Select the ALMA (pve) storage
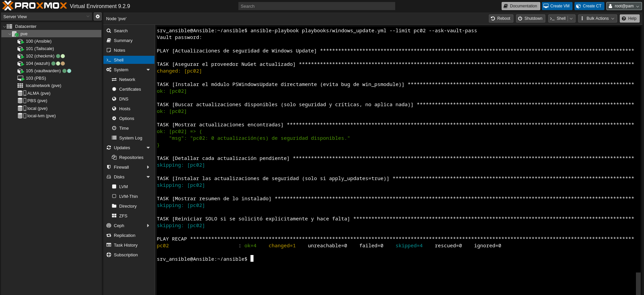644x295 pixels. 39,93
